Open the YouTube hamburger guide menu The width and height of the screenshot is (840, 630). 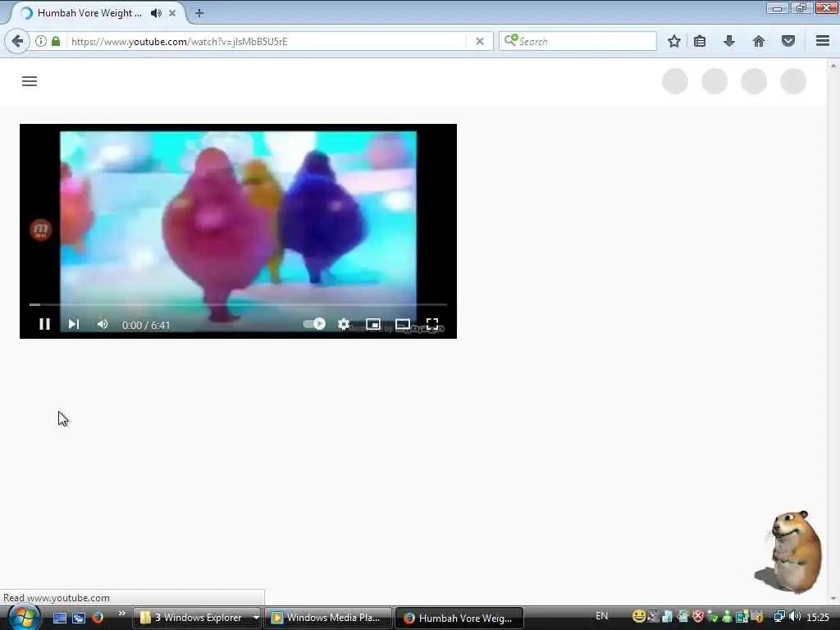(30, 81)
